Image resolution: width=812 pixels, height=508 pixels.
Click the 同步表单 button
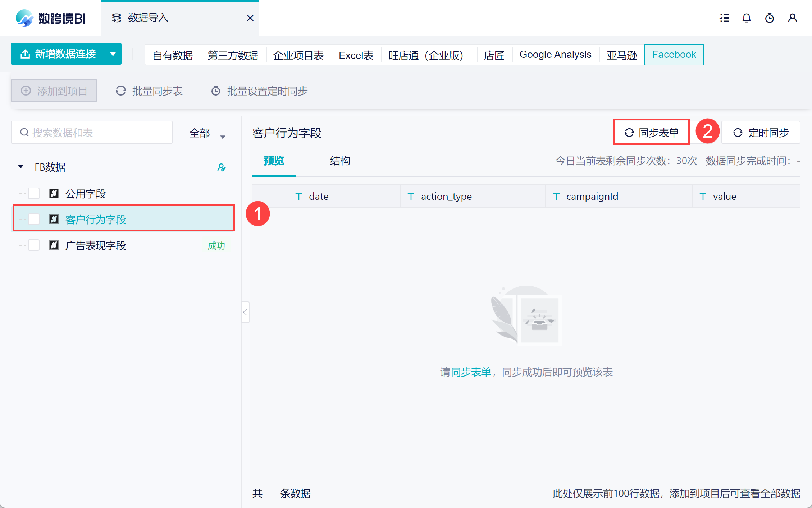(651, 133)
